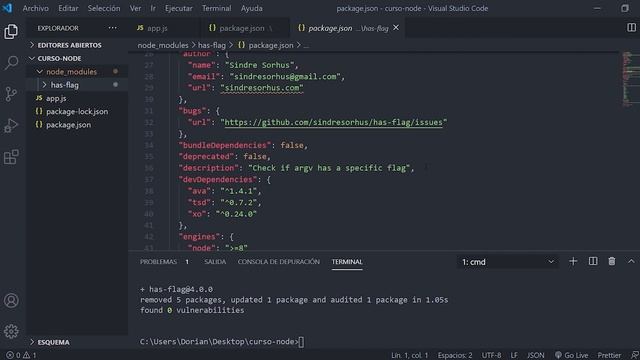Open the GitHub issues URL link
Screen dimensions: 640x360
(x=333, y=122)
